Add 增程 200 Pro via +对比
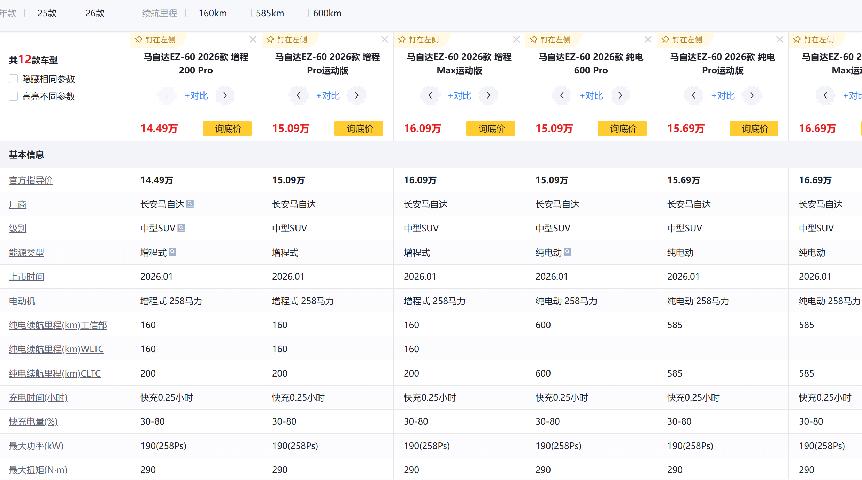Viewport: 862px width, 480px height. click(x=196, y=96)
